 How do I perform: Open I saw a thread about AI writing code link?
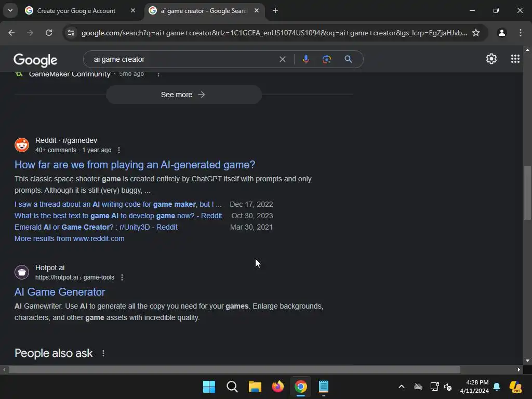tap(118, 204)
